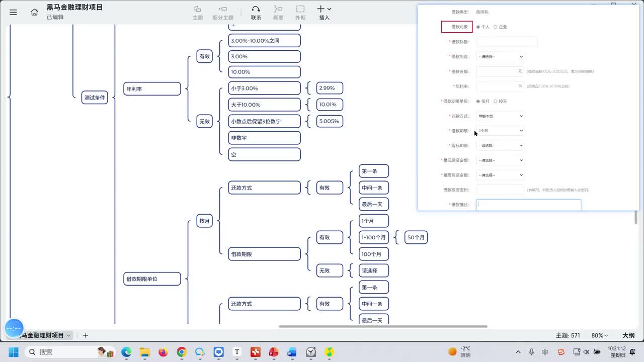Viewport: 644px width, 362px height.
Task: Show hidden system tray icons
Action: 518,352
